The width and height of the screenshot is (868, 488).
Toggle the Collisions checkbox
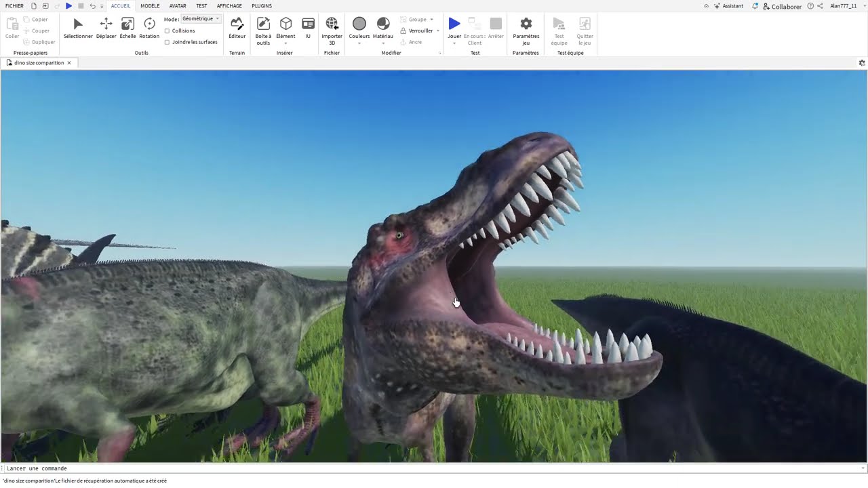(167, 31)
